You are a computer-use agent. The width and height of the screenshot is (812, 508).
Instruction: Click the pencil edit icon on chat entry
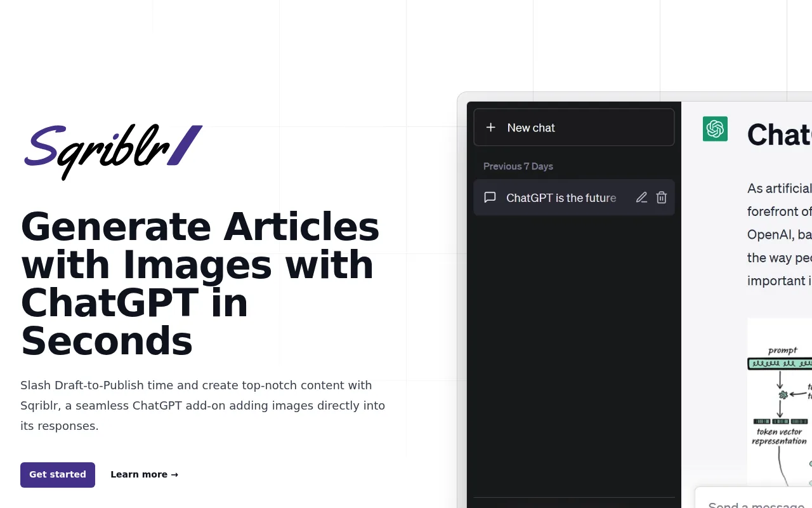tap(641, 197)
